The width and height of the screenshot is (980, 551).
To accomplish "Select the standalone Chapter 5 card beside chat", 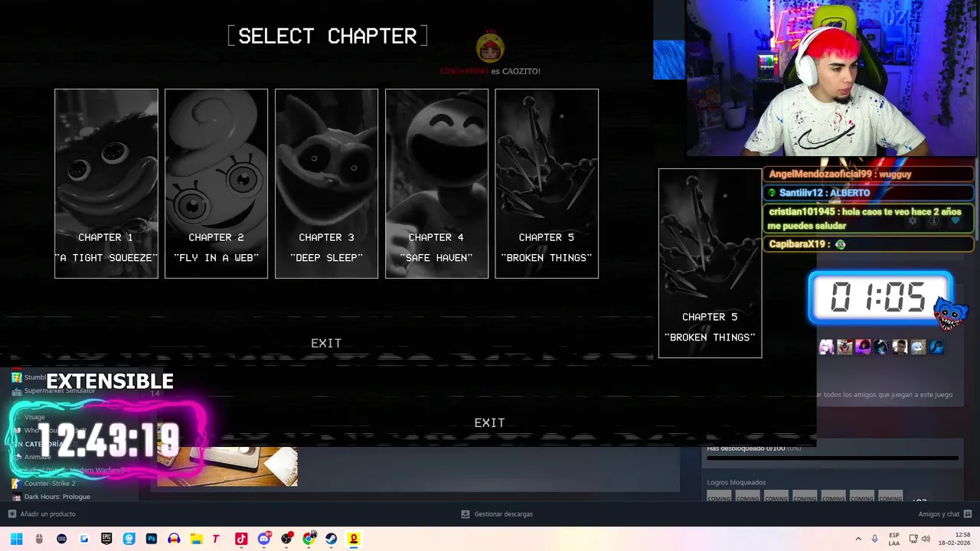I will [x=710, y=263].
